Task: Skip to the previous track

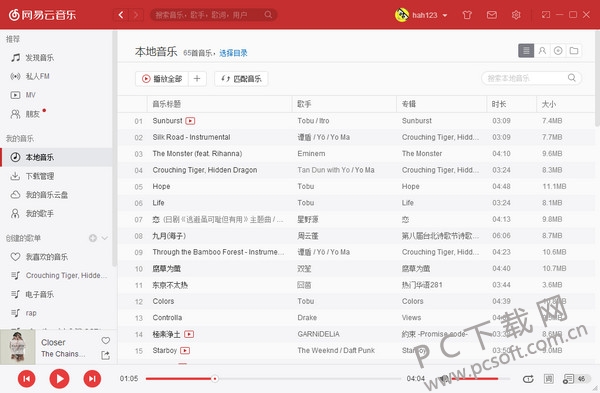Action: (26, 379)
